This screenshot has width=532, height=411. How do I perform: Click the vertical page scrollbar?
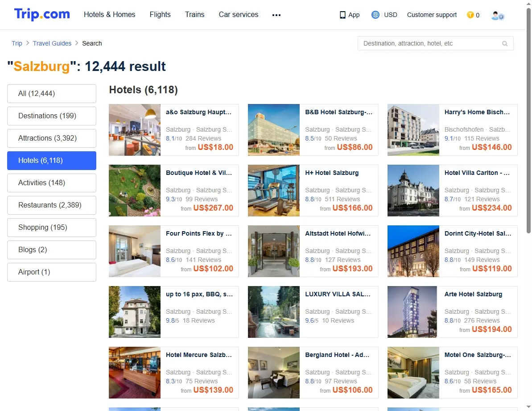tap(528, 120)
